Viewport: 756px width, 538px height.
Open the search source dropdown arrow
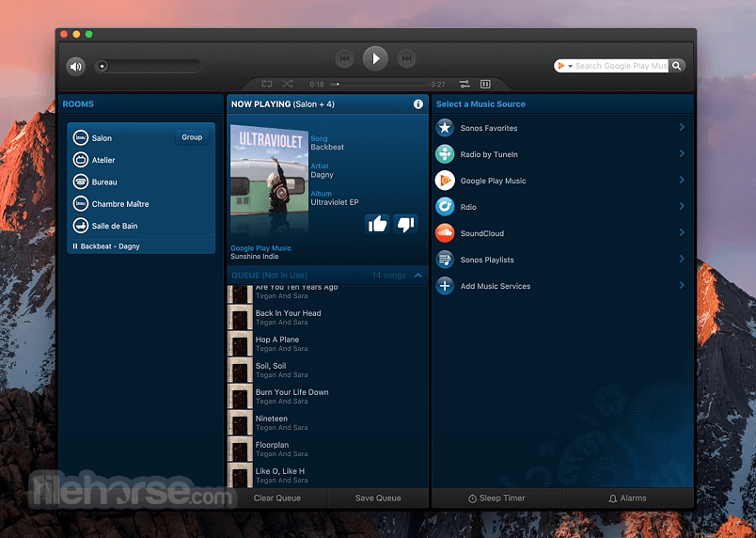click(570, 66)
